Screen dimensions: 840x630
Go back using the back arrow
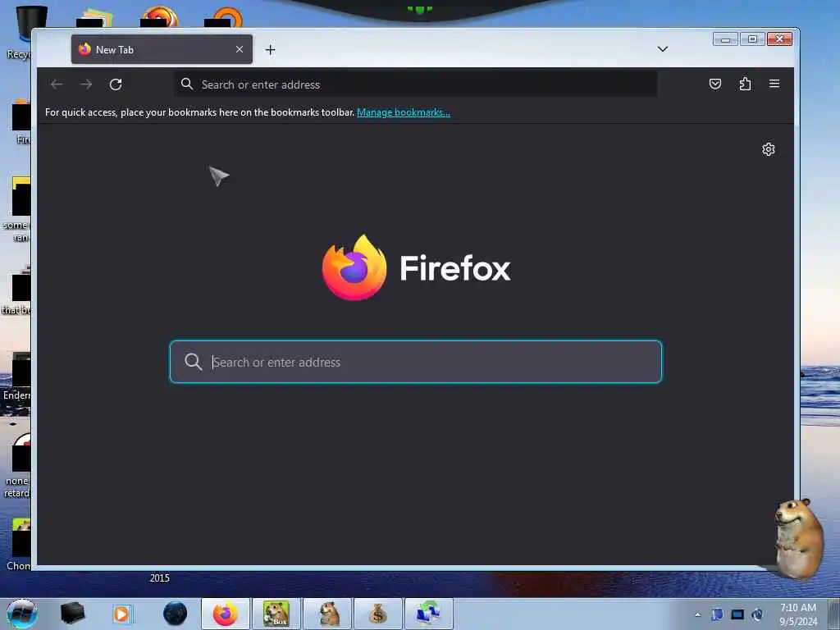click(x=57, y=84)
